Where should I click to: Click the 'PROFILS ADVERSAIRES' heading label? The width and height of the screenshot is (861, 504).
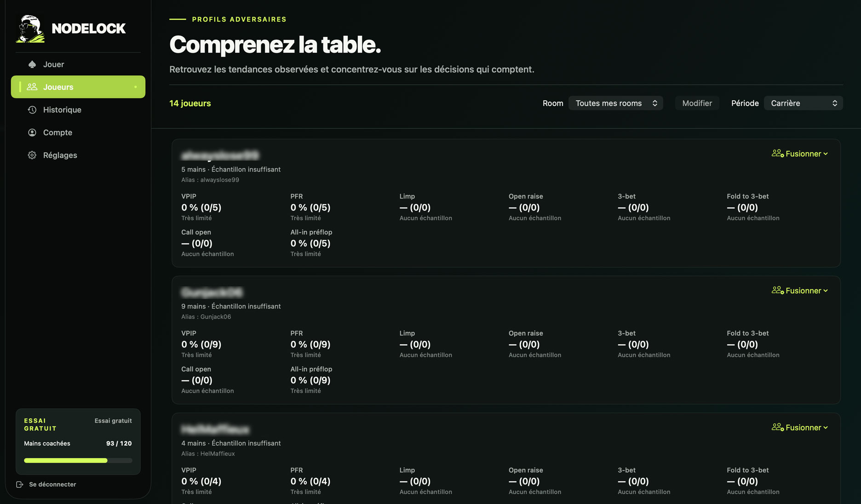(x=239, y=19)
